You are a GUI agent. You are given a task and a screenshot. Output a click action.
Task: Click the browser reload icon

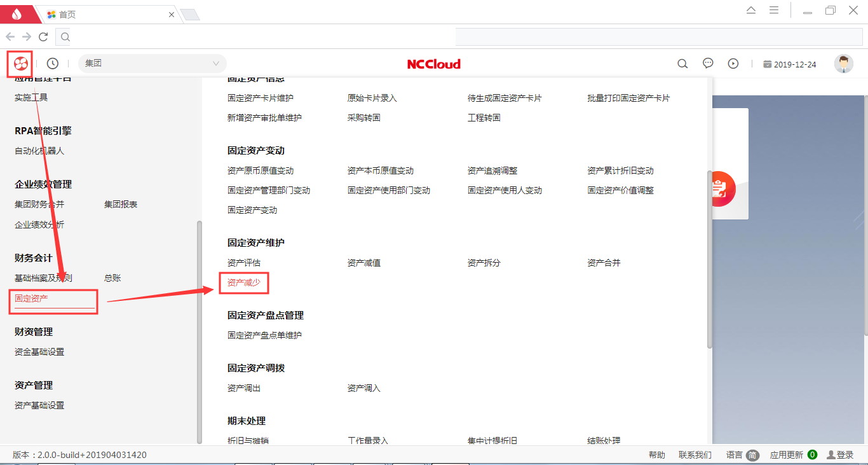click(43, 37)
